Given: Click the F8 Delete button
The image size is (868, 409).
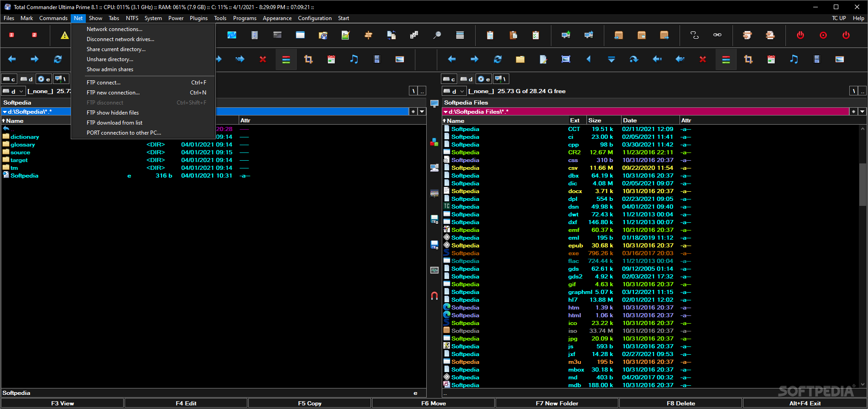Looking at the screenshot, I should (681, 403).
